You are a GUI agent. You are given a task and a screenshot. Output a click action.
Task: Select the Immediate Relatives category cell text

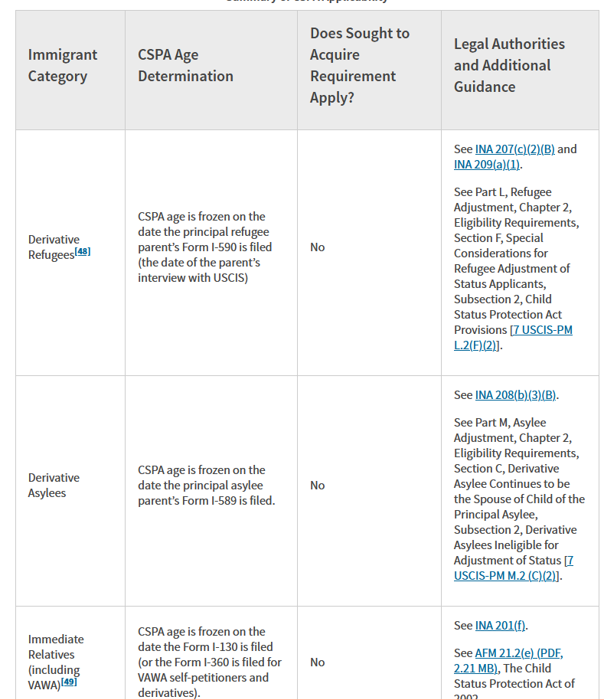coord(55,662)
